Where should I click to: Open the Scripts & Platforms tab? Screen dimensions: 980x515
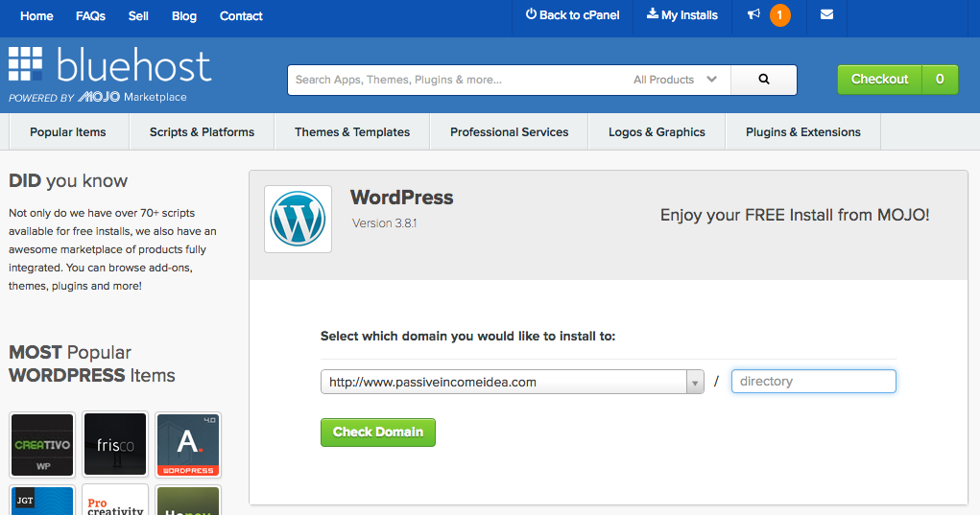click(x=202, y=132)
